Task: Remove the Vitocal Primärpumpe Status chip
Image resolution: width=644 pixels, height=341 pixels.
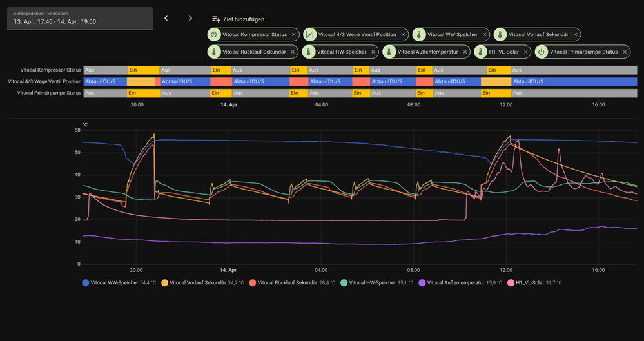Action: 625,52
